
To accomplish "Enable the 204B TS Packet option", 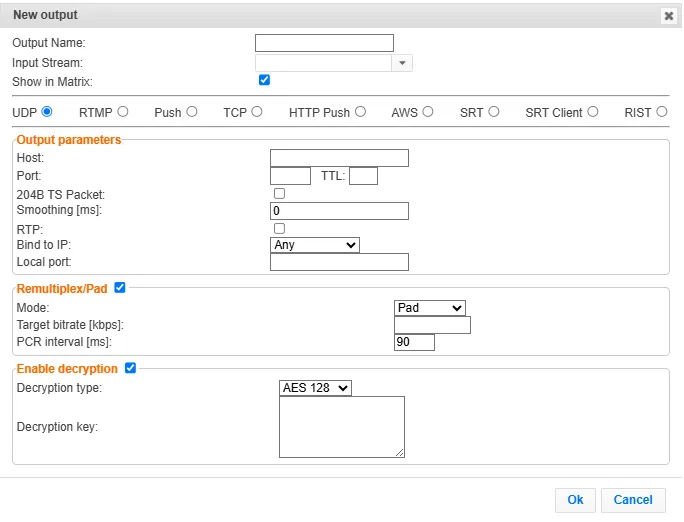I will click(x=279, y=193).
